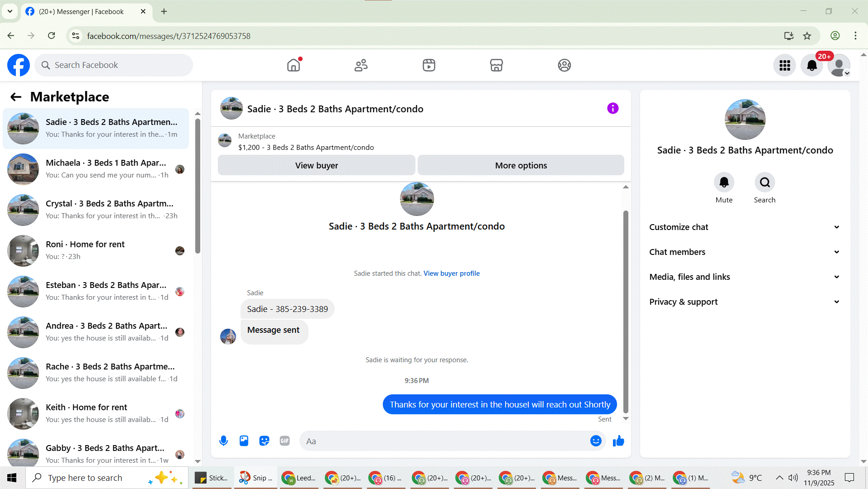Click More options button
Screen dimensions: 868x489
pyautogui.click(x=521, y=165)
